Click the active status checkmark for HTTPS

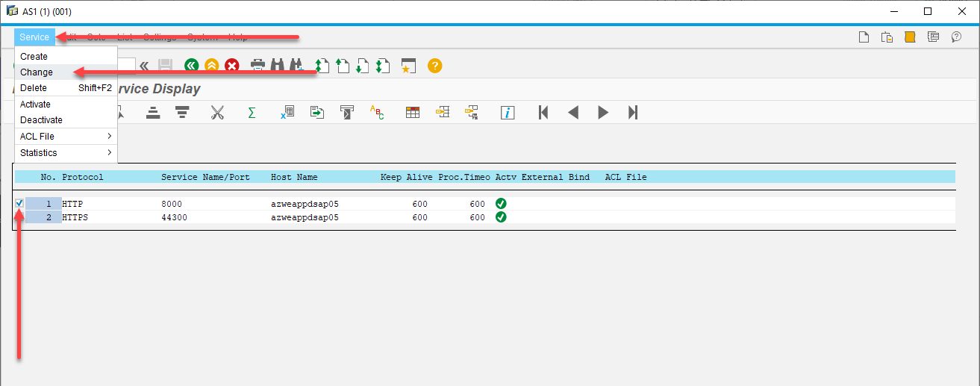coord(501,217)
